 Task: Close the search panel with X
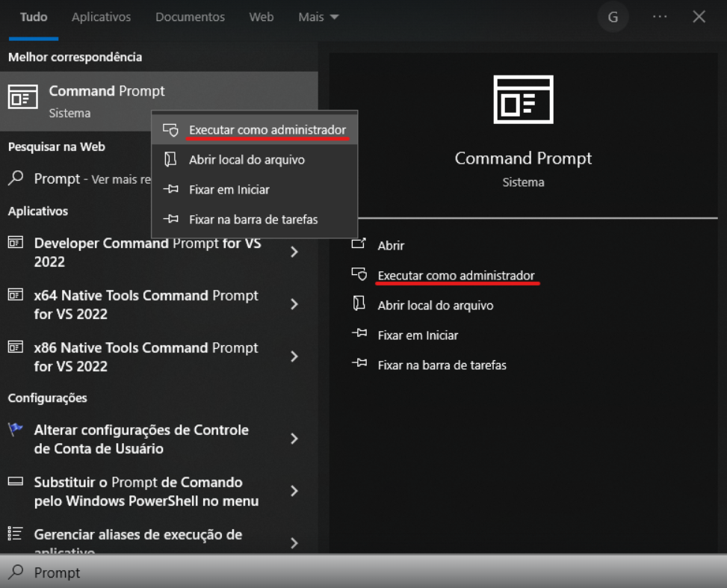point(699,17)
